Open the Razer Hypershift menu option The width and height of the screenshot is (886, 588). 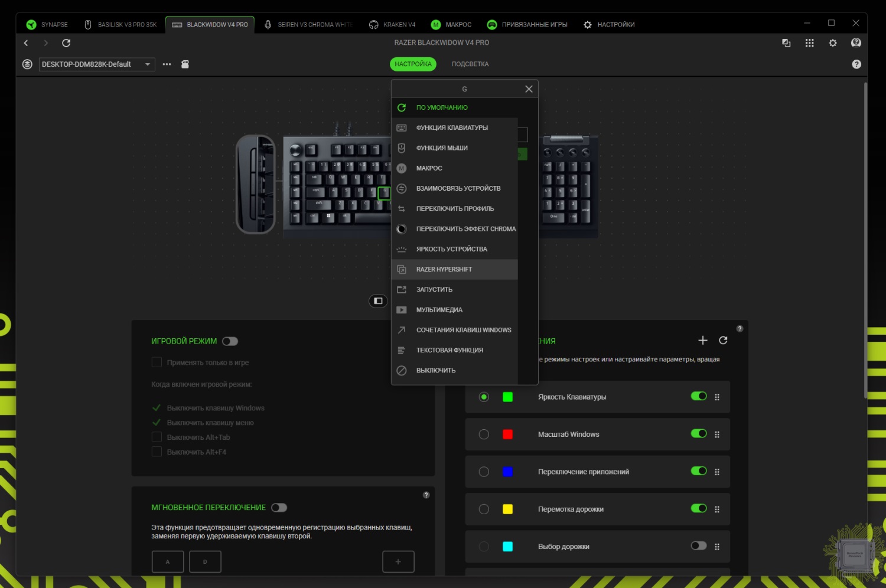[444, 269]
